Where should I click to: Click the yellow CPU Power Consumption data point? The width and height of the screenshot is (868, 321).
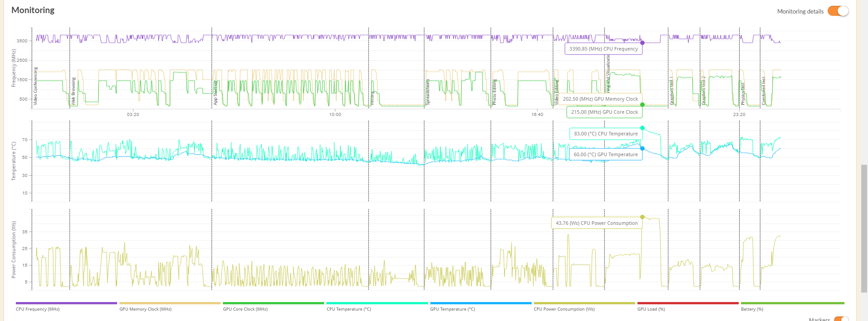[642, 217]
